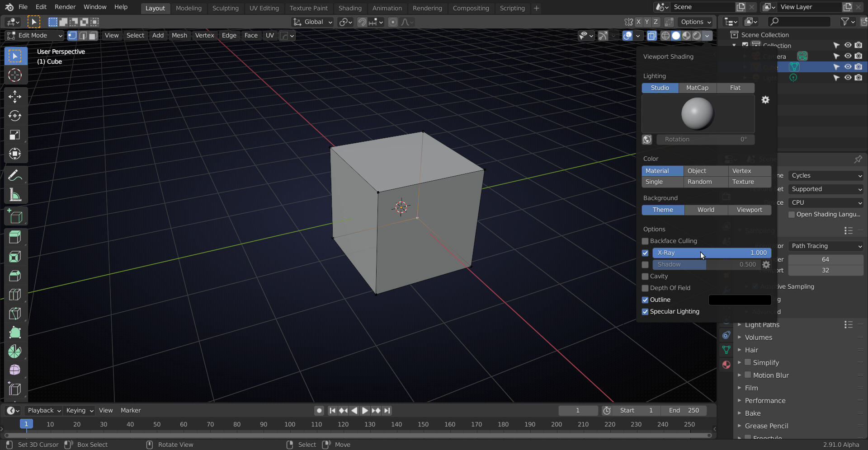Open the Global transform orientation dropdown

pyautogui.click(x=312, y=22)
